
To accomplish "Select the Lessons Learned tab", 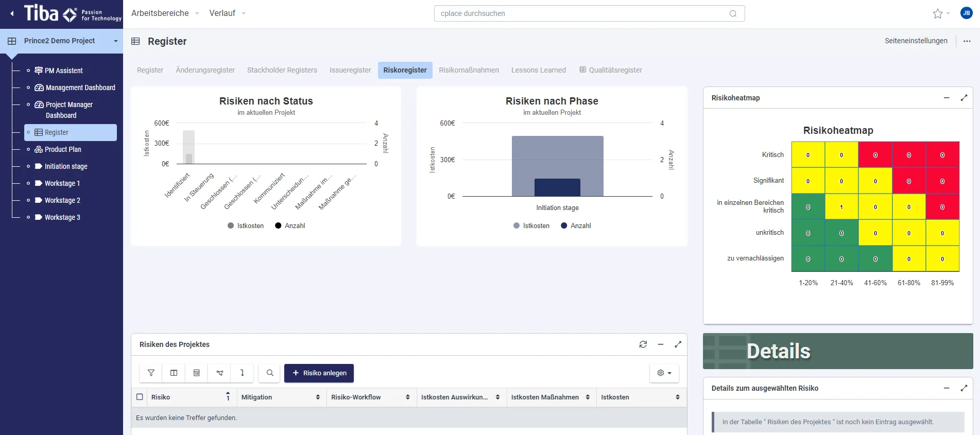I will pos(539,70).
